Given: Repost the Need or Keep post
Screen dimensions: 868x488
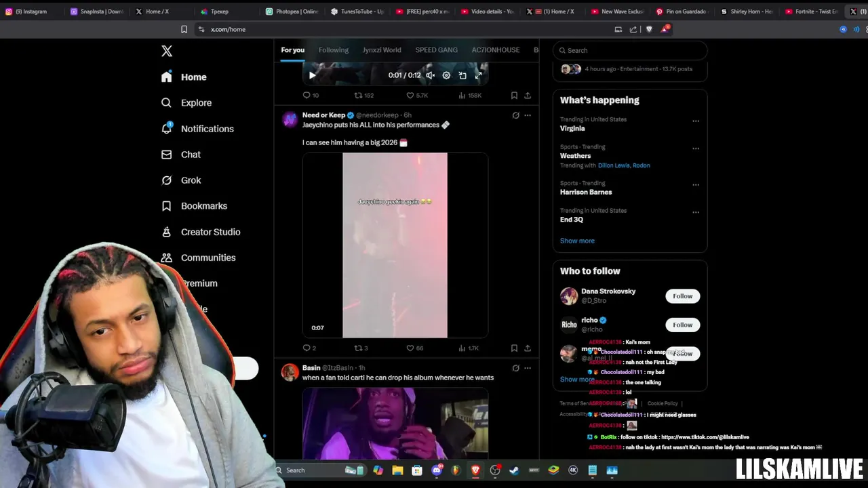Looking at the screenshot, I should [361, 348].
